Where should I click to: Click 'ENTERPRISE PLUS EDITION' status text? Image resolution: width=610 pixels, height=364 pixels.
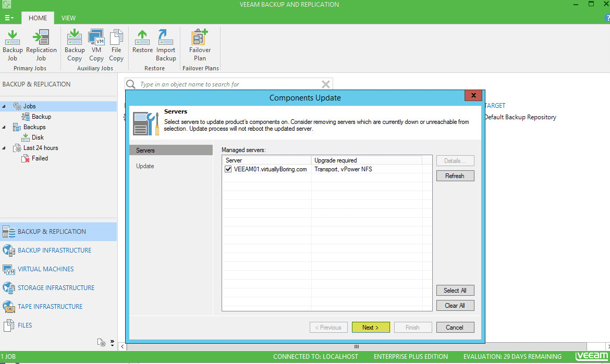tap(411, 357)
